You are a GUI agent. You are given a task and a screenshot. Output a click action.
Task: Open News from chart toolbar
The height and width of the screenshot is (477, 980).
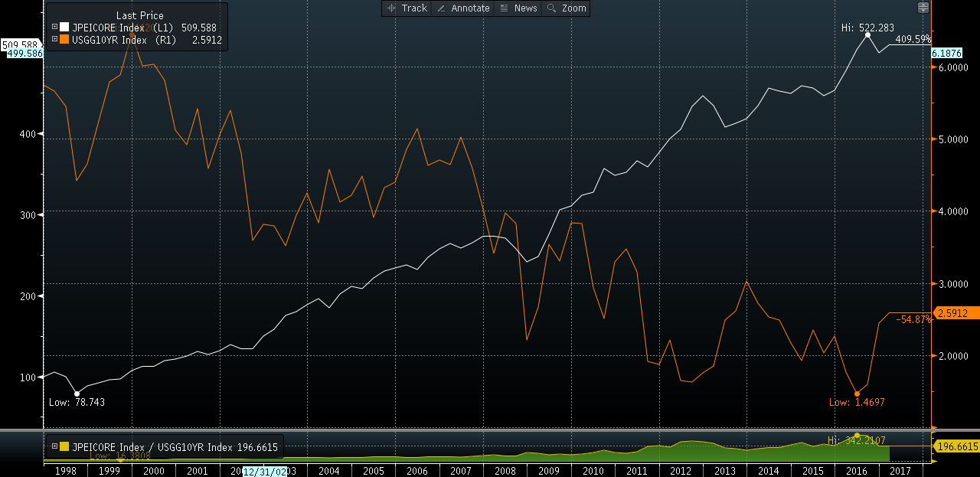pyautogui.click(x=518, y=8)
